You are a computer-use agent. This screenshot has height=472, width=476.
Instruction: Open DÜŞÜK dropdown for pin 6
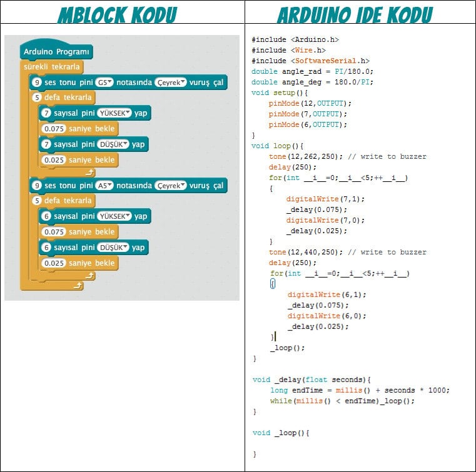(113, 248)
